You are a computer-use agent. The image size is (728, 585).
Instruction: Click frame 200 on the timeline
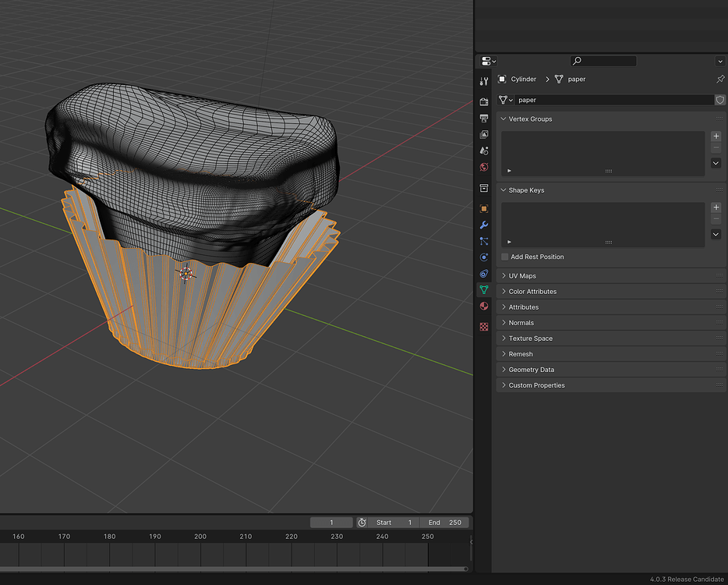point(200,536)
